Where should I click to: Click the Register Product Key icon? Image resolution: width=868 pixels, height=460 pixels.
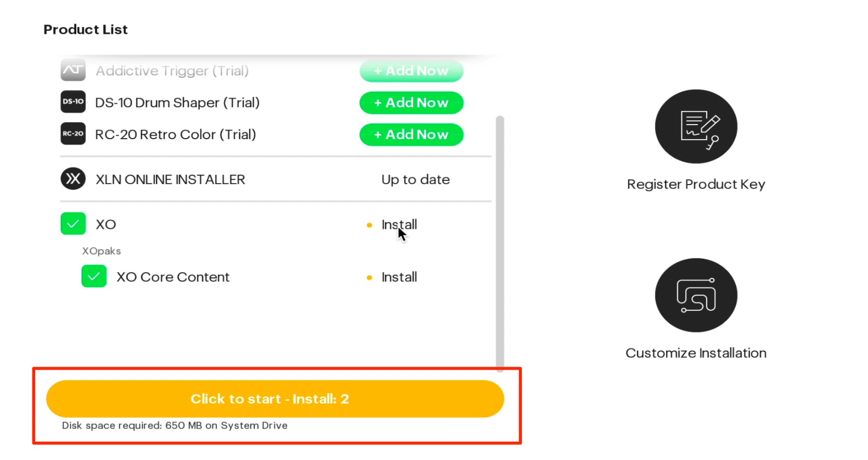tap(696, 127)
